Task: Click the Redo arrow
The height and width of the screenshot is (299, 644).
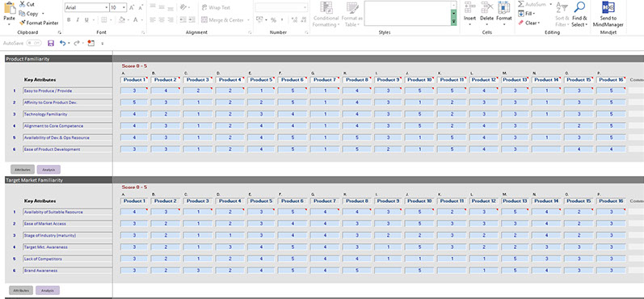Action: click(77, 43)
